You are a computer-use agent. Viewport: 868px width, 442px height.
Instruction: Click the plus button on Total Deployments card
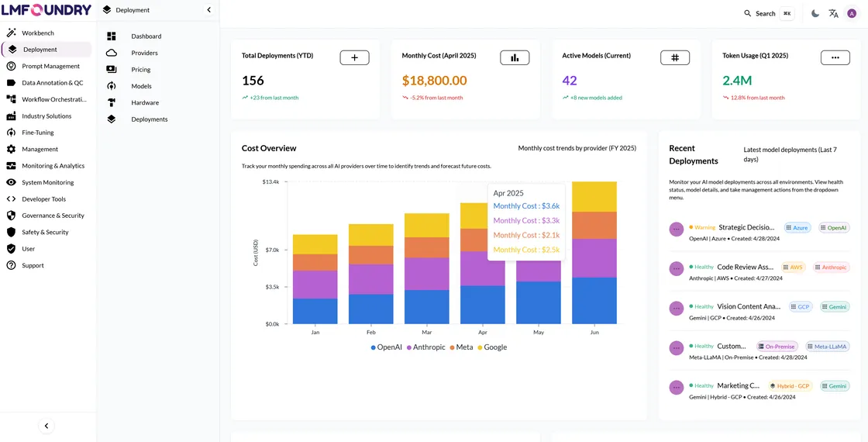354,57
